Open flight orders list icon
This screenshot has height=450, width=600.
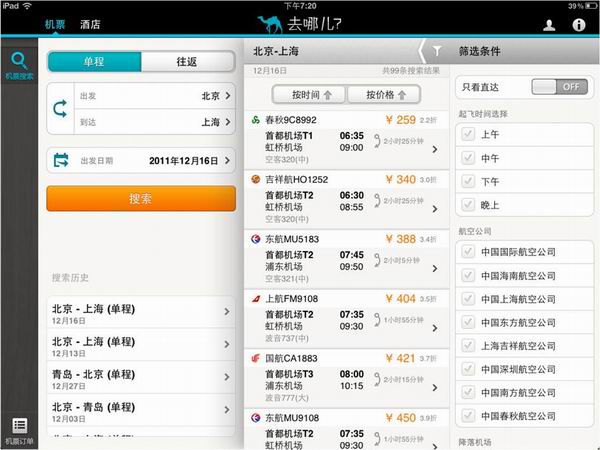pyautogui.click(x=19, y=426)
